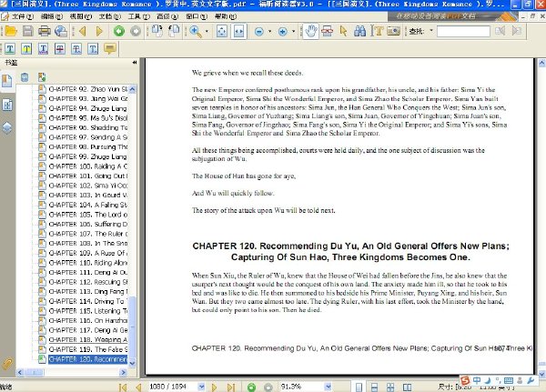
Task: Click status bar green previous view button
Action: pyautogui.click(x=251, y=387)
